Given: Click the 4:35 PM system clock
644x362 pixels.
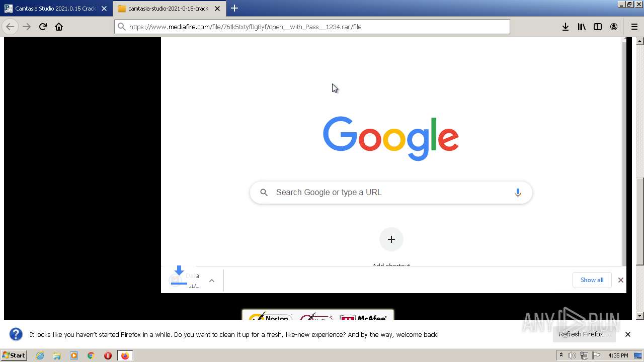Looking at the screenshot, I should (618, 355).
